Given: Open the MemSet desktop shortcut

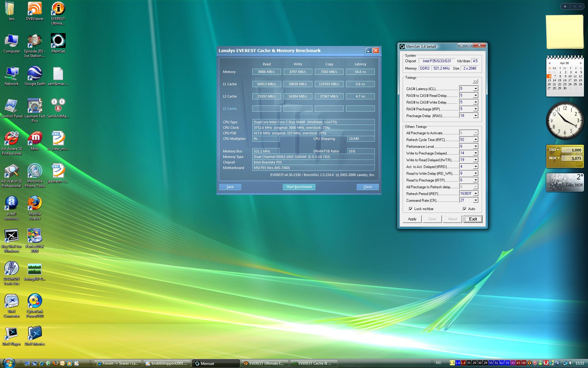Looking at the screenshot, I should point(58,43).
